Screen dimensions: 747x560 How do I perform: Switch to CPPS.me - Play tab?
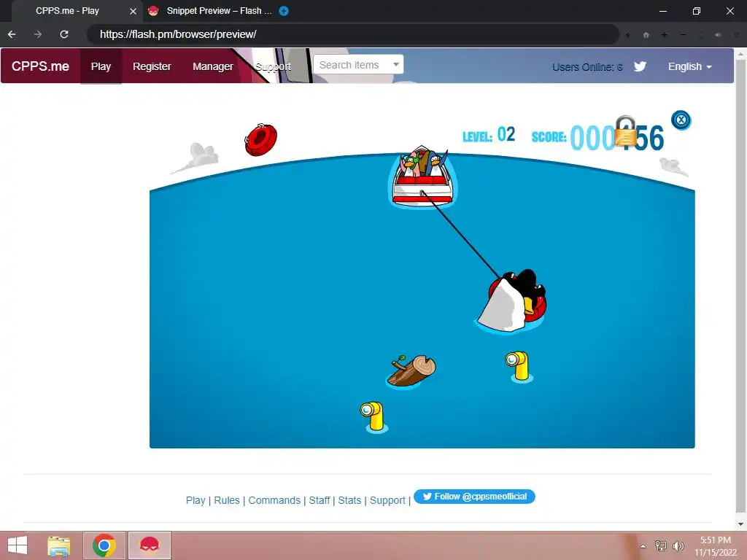point(67,11)
